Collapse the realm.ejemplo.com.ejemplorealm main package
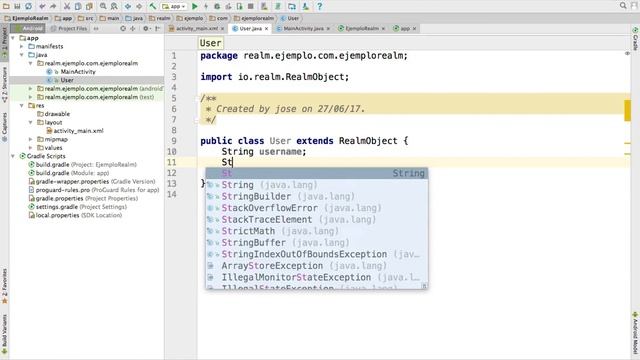The image size is (640, 360). pyautogui.click(x=31, y=63)
